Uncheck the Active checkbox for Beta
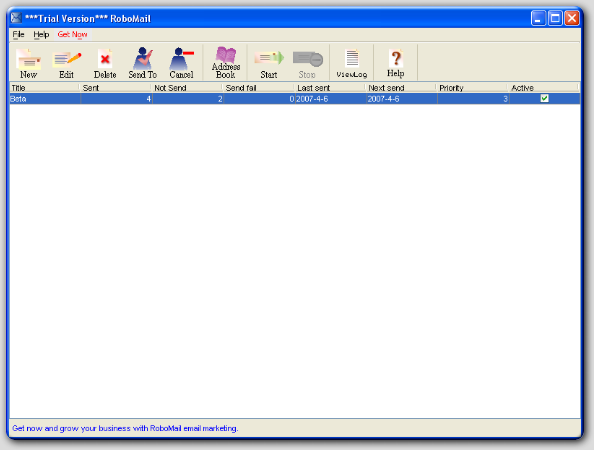This screenshot has height=450, width=594. click(544, 98)
